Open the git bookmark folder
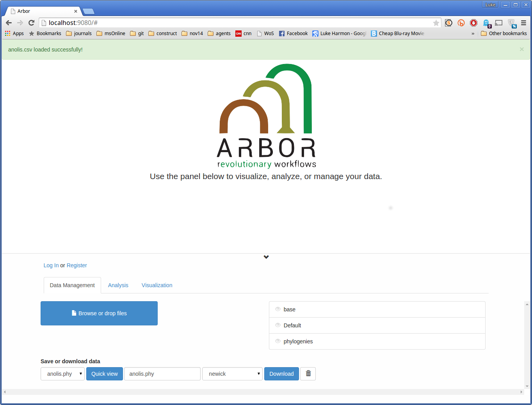Image resolution: width=532 pixels, height=405 pixels. (x=137, y=34)
